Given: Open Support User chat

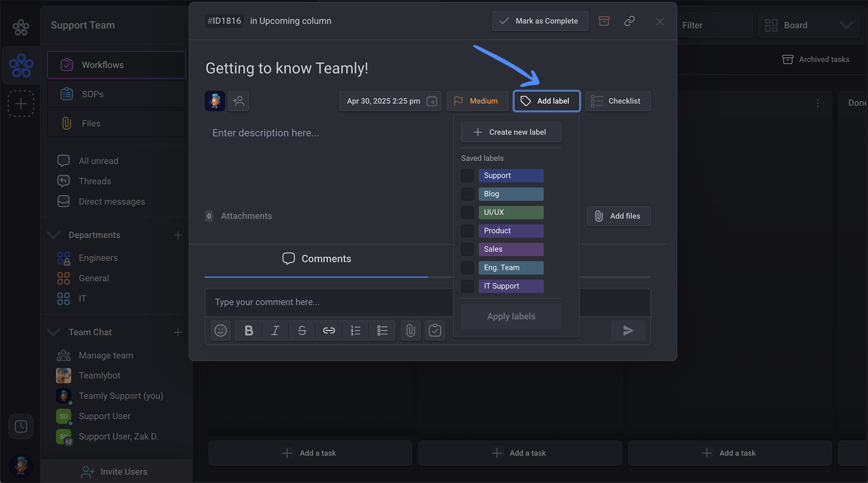Looking at the screenshot, I should 93,416.
